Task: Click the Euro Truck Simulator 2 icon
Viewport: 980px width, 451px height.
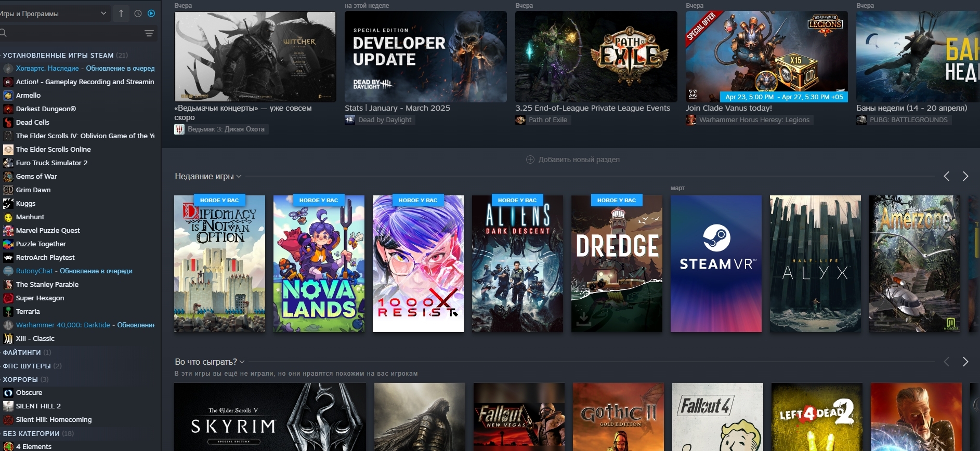Action: coord(8,163)
